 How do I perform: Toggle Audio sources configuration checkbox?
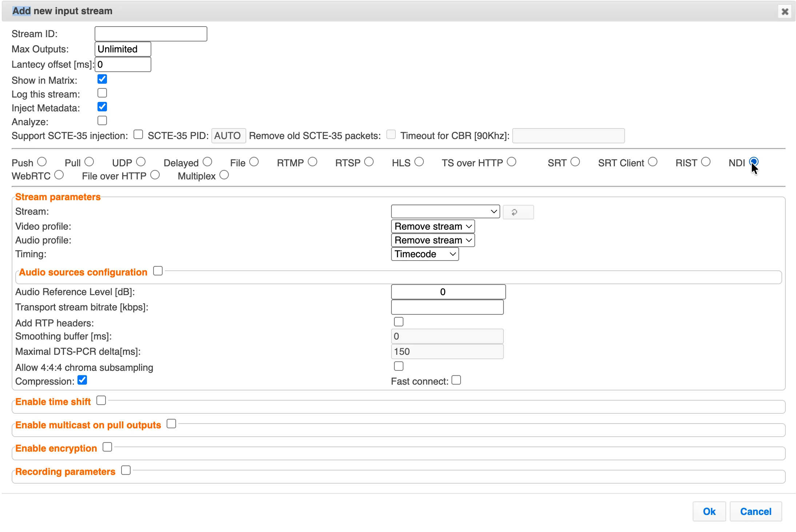click(x=158, y=271)
